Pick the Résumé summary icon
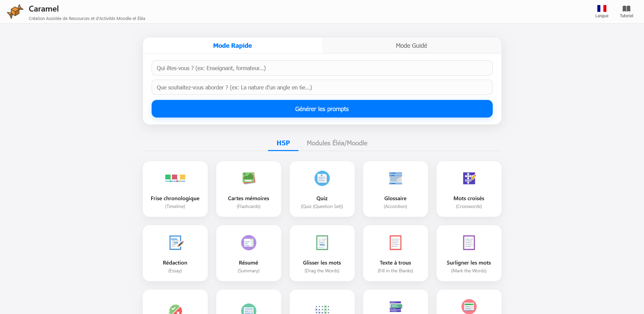 click(248, 243)
